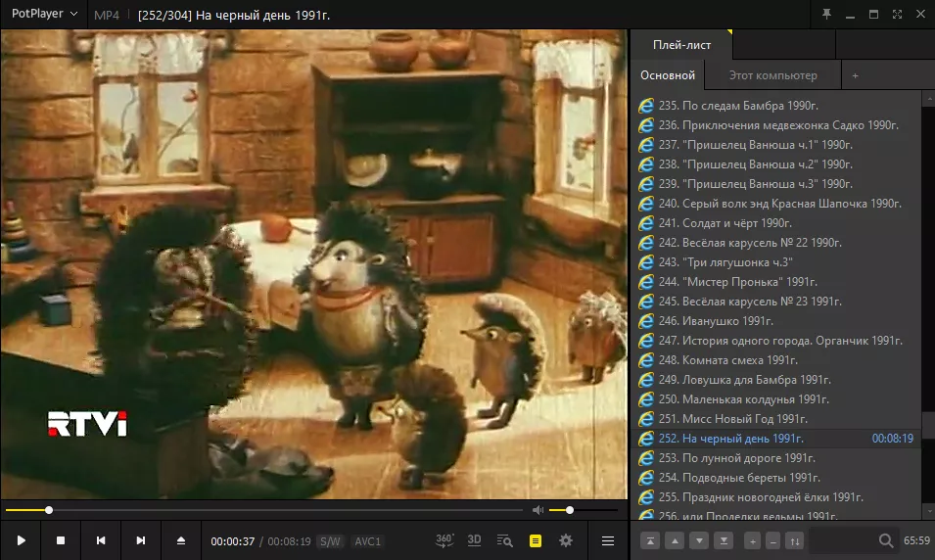This screenshot has height=560, width=935.
Task: Select 240. Серый волк энд Красная Шапочка
Action: [x=776, y=204]
